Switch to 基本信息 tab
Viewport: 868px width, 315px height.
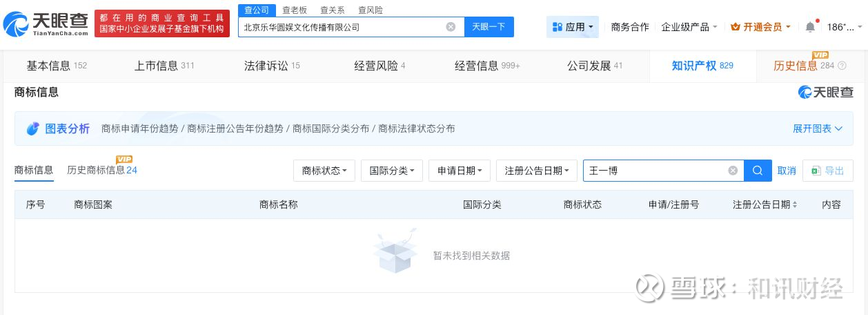click(57, 66)
